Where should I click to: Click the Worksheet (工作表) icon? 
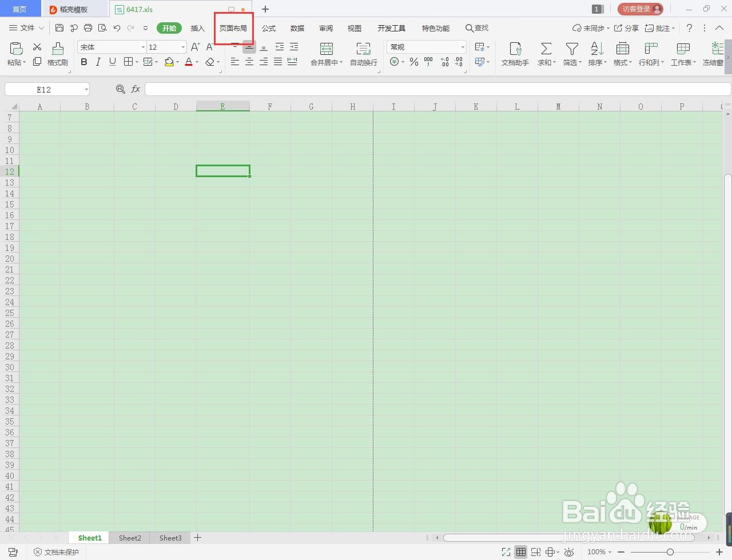(x=683, y=49)
